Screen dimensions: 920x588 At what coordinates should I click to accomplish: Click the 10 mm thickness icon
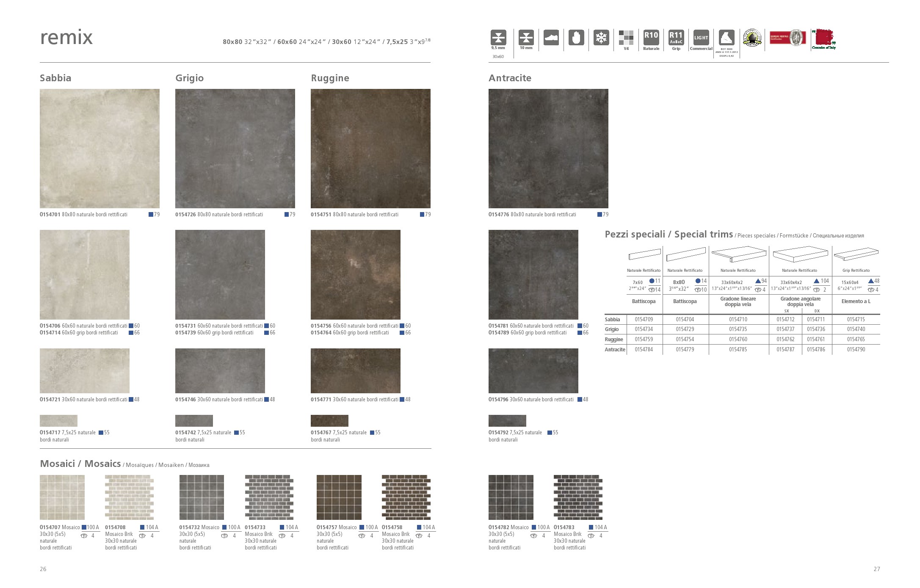(x=526, y=37)
